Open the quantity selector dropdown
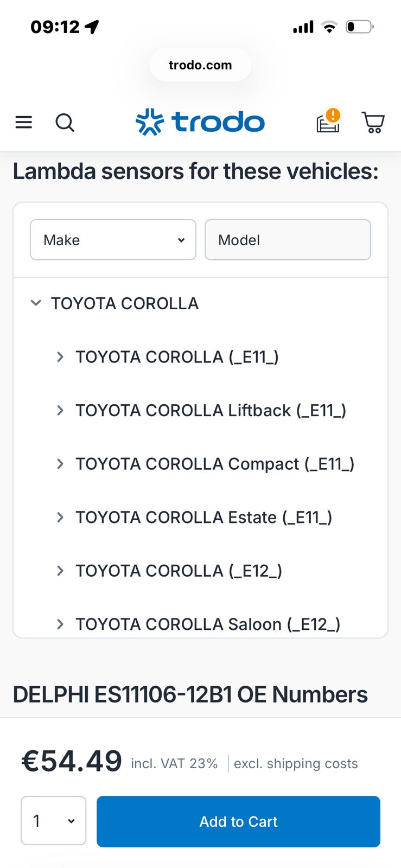 pyautogui.click(x=54, y=821)
